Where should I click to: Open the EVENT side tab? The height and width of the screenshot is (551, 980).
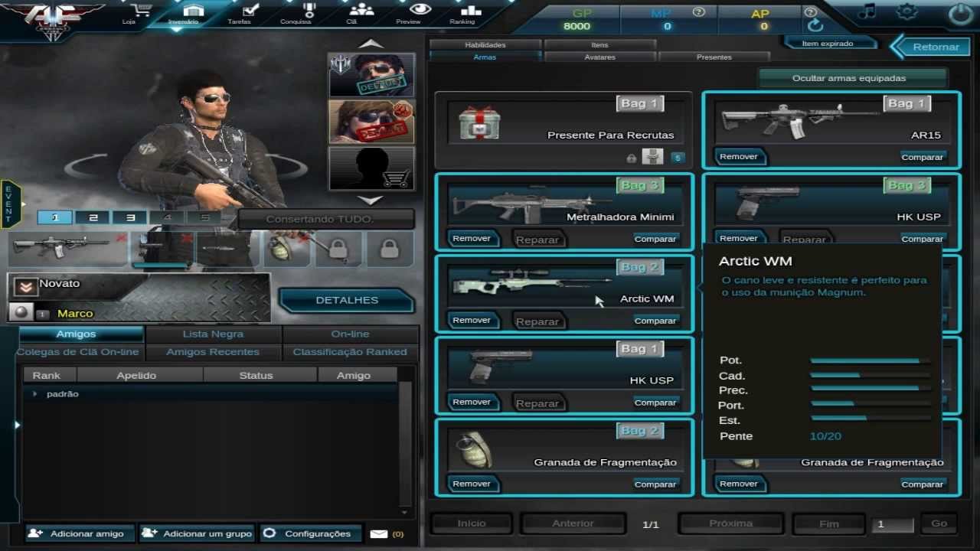[9, 204]
